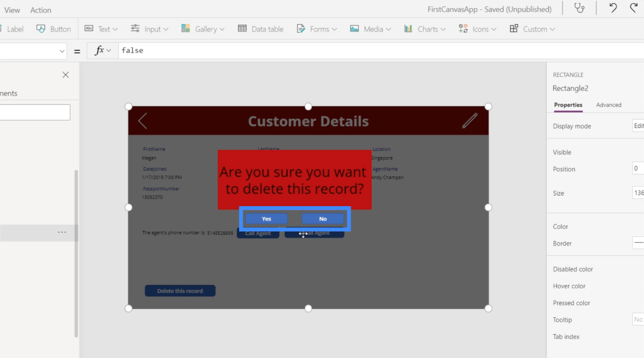
Task: Open the ellipsis menu of selected item
Action: (x=62, y=232)
